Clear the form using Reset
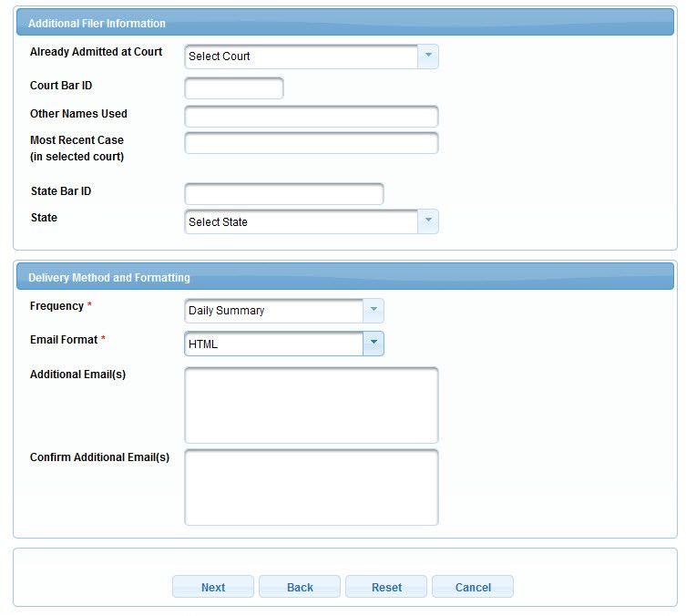The height and width of the screenshot is (616, 686). (386, 587)
